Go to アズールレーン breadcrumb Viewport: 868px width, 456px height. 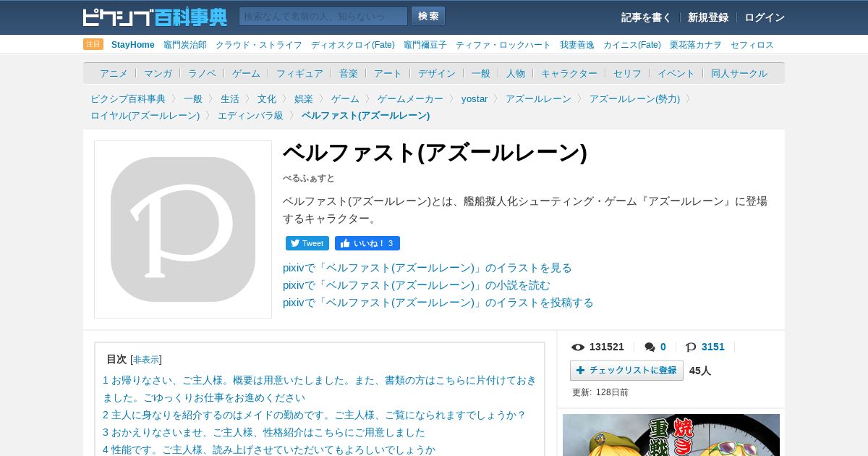point(538,98)
